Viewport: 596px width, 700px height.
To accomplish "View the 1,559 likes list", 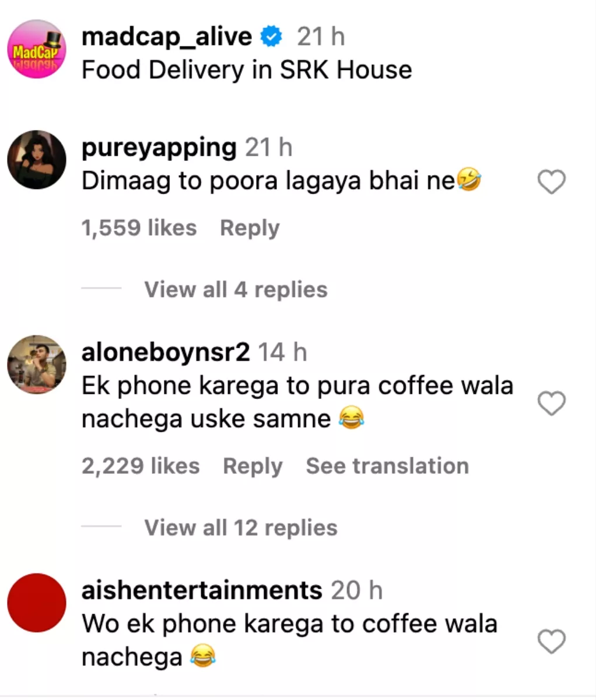I will click(139, 228).
